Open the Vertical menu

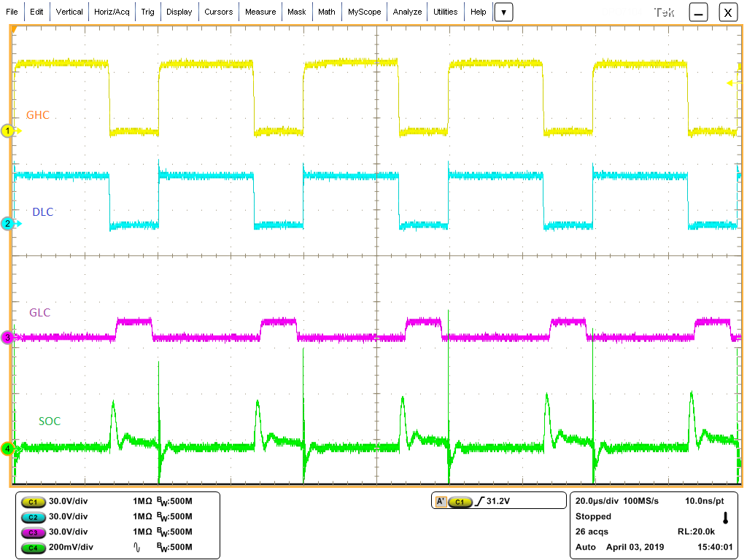click(x=69, y=12)
